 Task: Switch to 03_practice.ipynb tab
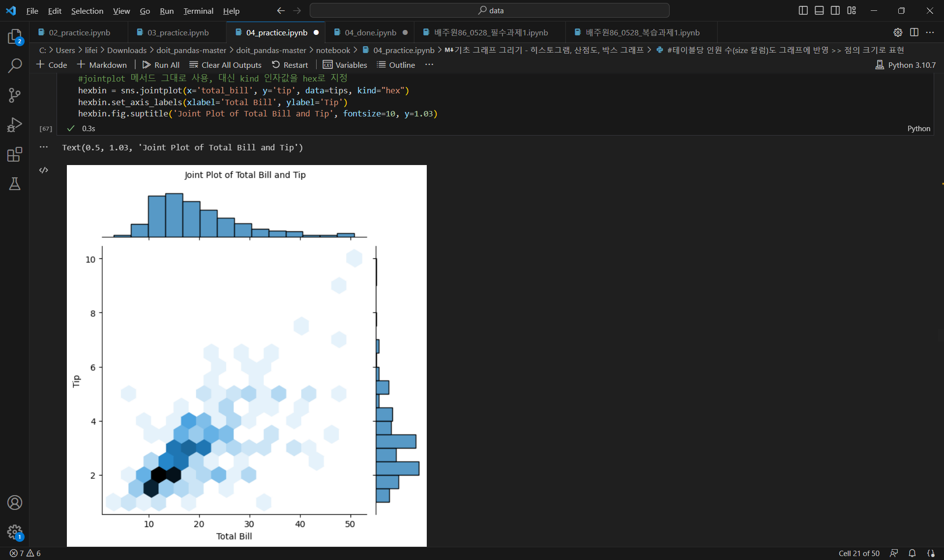(x=178, y=32)
